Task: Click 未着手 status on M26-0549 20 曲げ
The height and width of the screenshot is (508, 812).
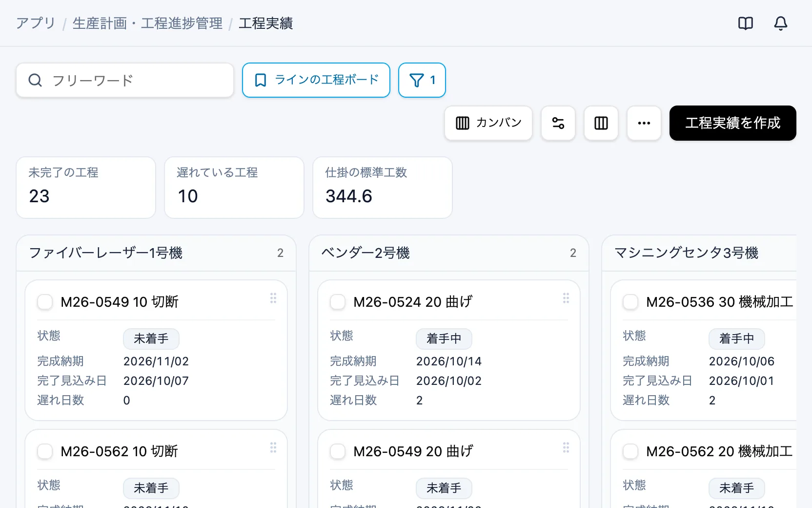Action: tap(444, 488)
